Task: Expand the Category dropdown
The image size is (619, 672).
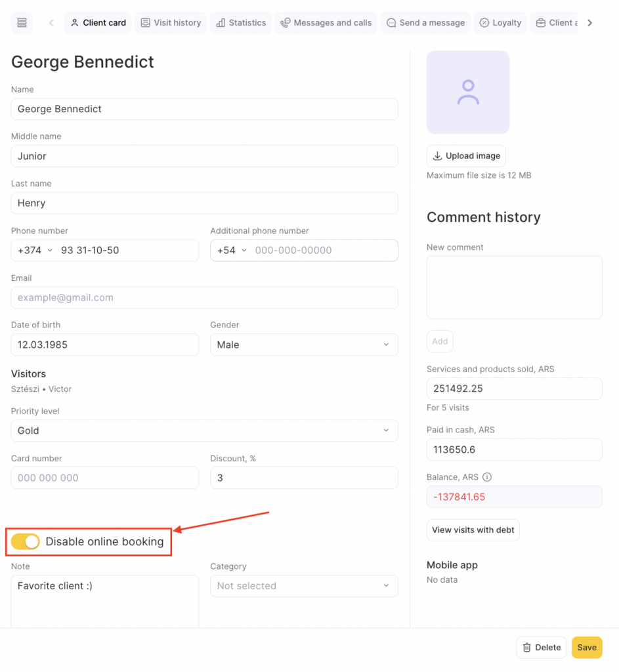Action: (x=304, y=586)
